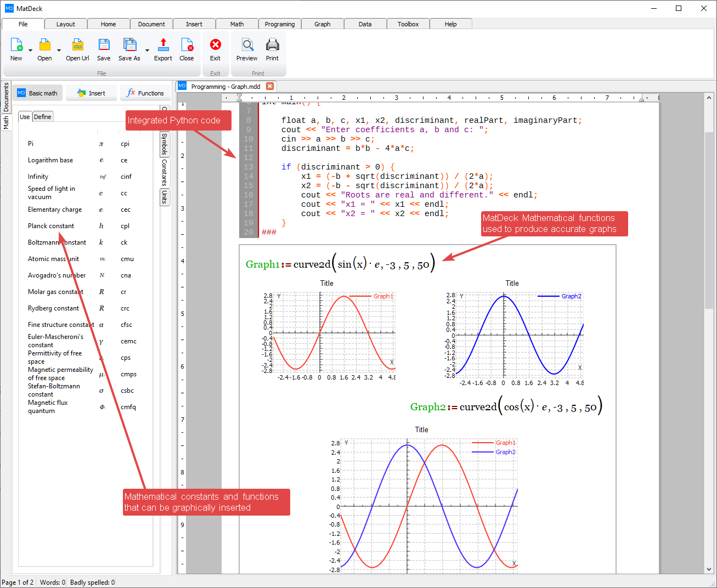Click the vertical scrollbar's down arrow

click(x=709, y=569)
